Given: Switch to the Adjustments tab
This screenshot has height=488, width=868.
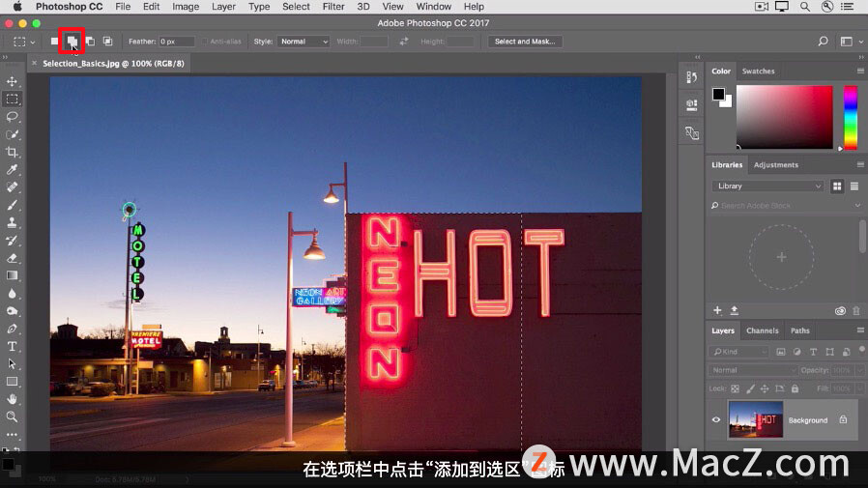Looking at the screenshot, I should click(x=775, y=165).
